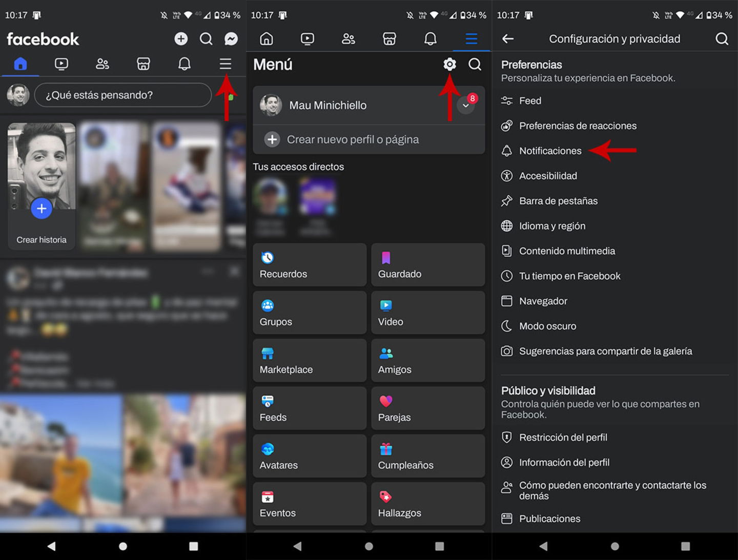Open the Grupos tile in Menú
738x560 pixels.
(310, 313)
